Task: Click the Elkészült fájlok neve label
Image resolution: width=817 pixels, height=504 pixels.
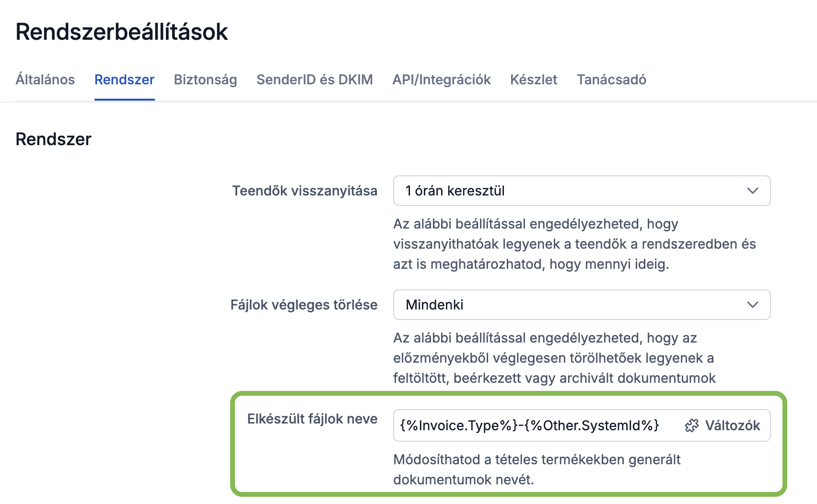Action: (x=312, y=419)
